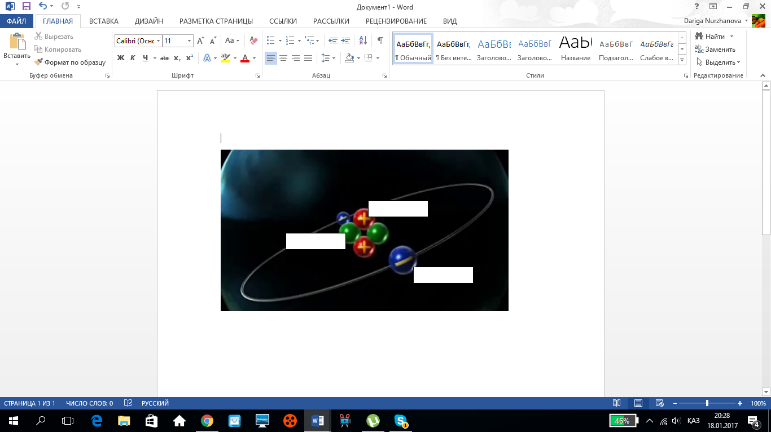Save the document with the floppy disk icon
This screenshot has height=432, width=771.
[26, 6]
